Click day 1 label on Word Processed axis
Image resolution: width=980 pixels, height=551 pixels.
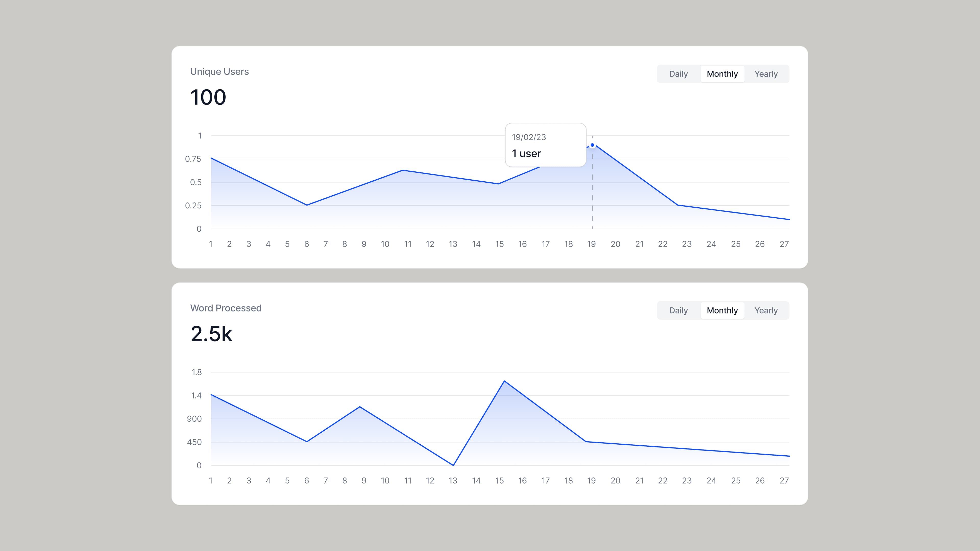[211, 481]
